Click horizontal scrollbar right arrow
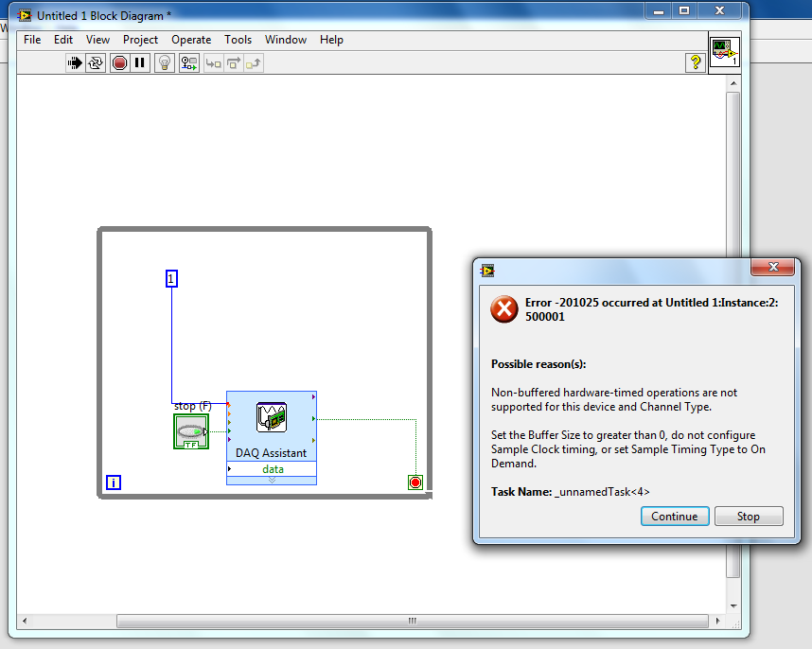The height and width of the screenshot is (649, 812). click(717, 621)
